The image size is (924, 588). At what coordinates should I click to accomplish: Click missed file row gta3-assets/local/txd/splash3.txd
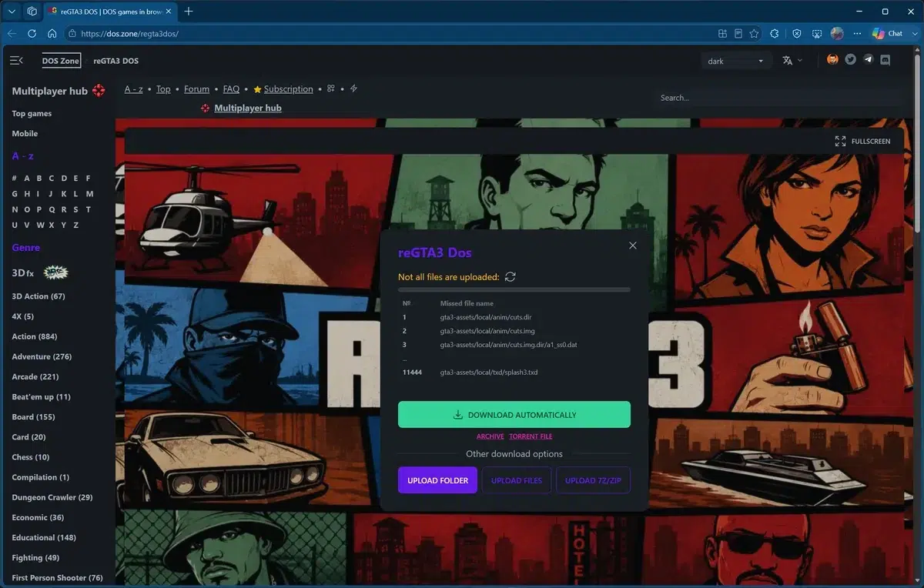(514, 373)
